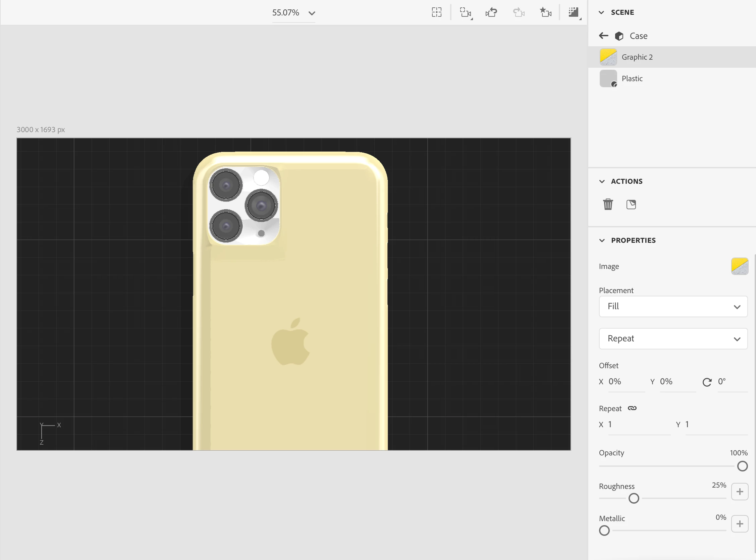This screenshot has height=560, width=756.
Task: Add texture to Metallic with plus button
Action: (x=739, y=524)
